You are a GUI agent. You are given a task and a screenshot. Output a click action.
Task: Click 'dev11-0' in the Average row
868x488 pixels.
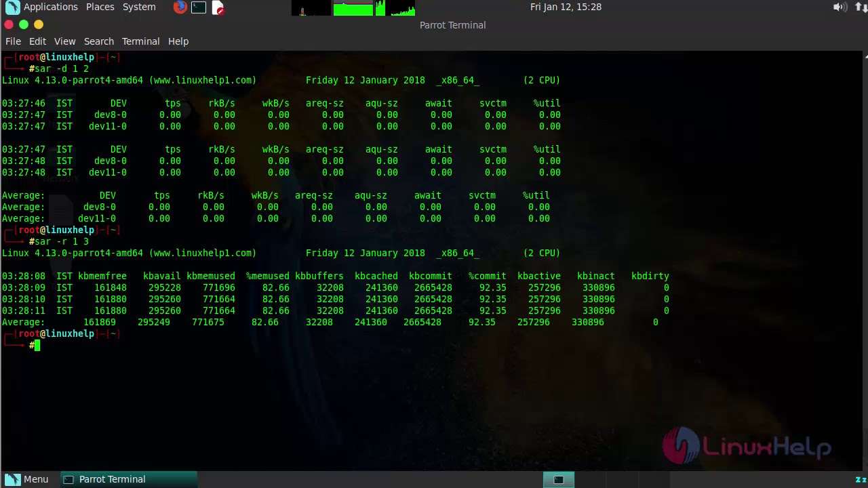click(97, 218)
